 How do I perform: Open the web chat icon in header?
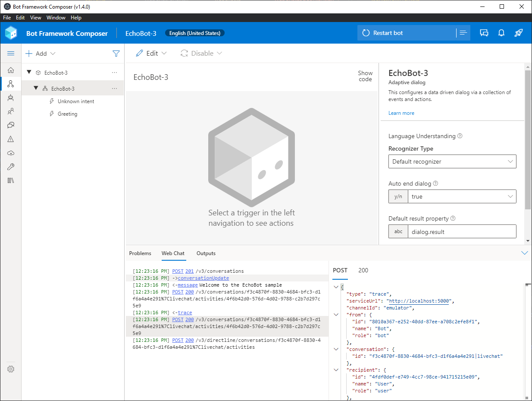[484, 33]
